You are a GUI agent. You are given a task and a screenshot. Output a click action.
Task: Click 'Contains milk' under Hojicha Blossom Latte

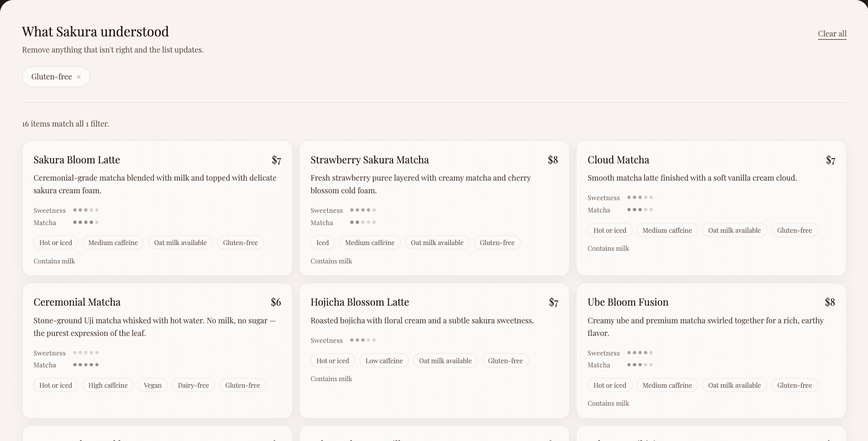tap(331, 379)
